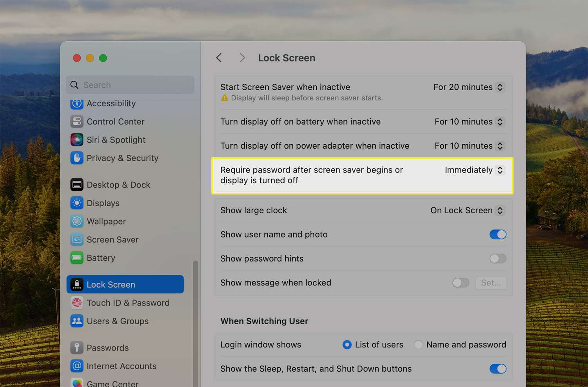Click the Touch ID fingerprint icon

point(77,303)
